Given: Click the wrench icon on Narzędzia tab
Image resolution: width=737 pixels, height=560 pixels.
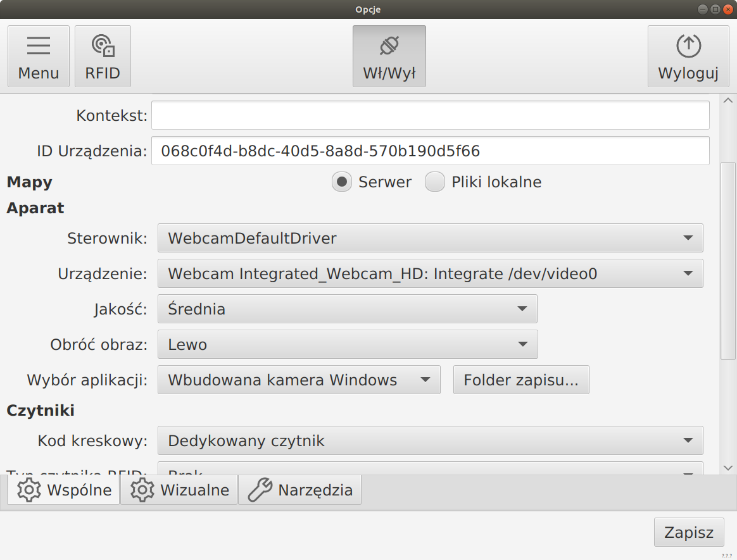Looking at the screenshot, I should [x=260, y=490].
